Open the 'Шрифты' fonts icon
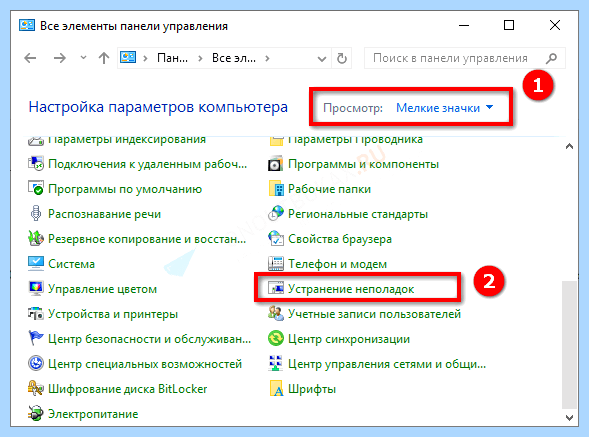This screenshot has width=589, height=437. [276, 389]
